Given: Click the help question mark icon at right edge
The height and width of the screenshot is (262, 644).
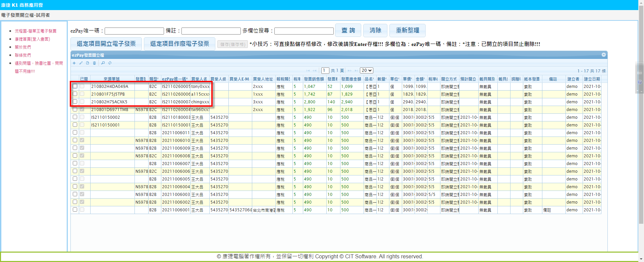Looking at the screenshot, I should tap(640, 82).
